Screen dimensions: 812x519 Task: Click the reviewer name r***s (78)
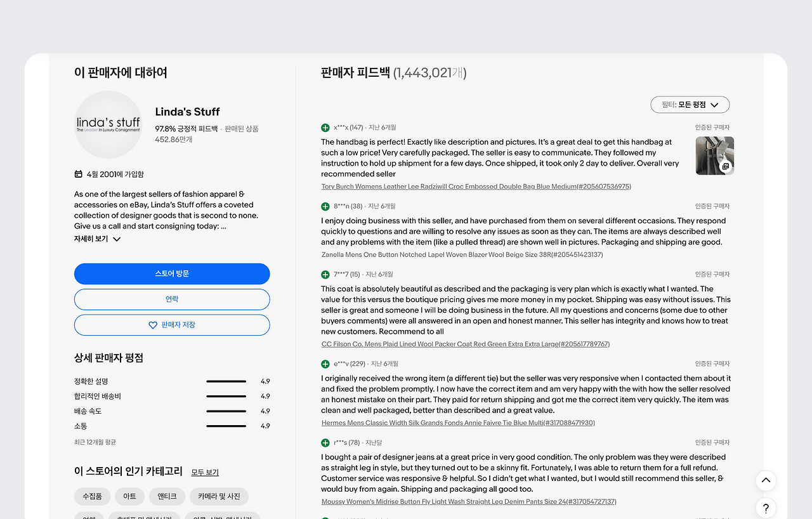click(x=347, y=442)
